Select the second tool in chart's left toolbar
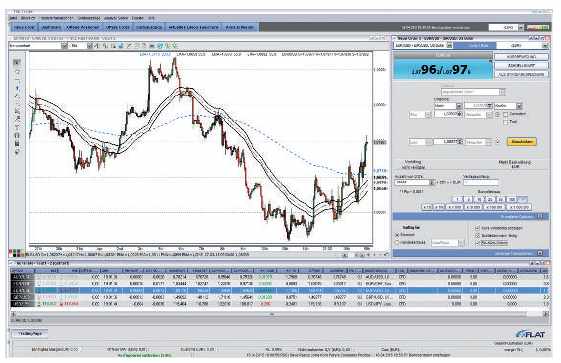 pyautogui.click(x=17, y=72)
